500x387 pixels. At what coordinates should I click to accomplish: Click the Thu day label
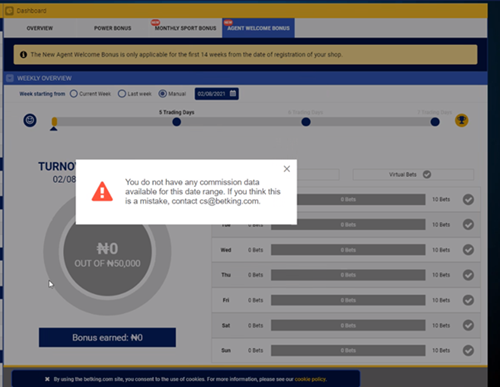[226, 275]
